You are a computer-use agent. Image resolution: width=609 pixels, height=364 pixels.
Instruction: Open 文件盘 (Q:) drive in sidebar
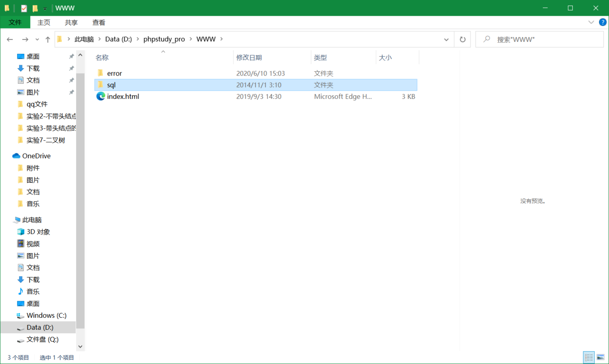click(x=42, y=339)
